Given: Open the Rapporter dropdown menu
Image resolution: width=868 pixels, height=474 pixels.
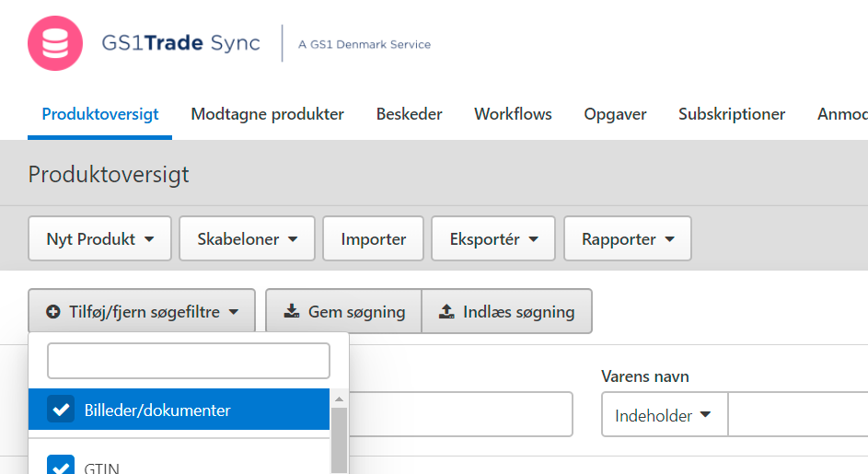Looking at the screenshot, I should 627,239.
